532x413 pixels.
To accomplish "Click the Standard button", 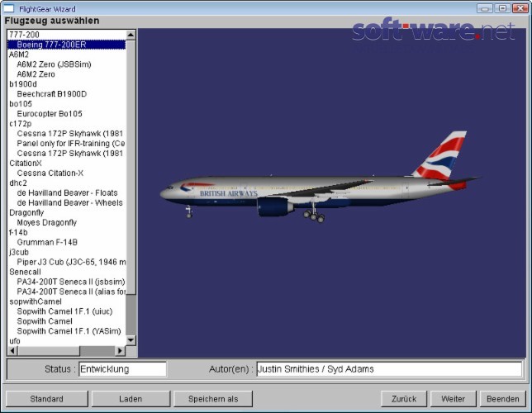I will coord(47,399).
